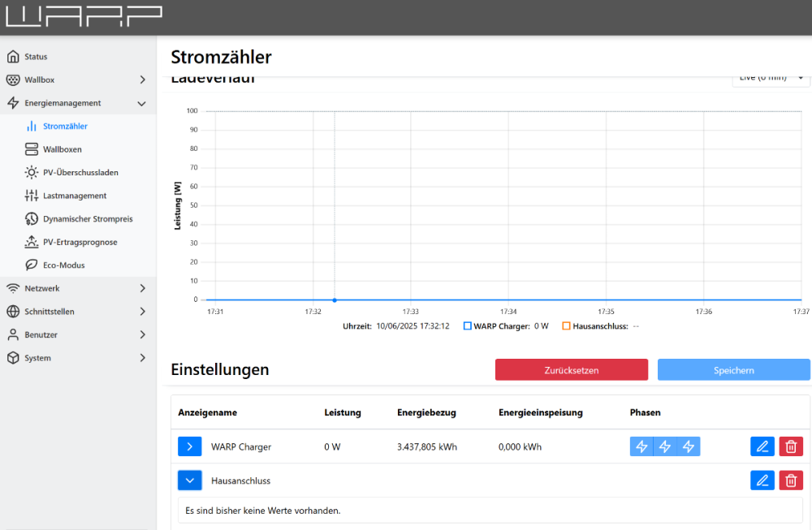Collapse the Hausanschluss row details
Image resolution: width=812 pixels, height=530 pixels.
[189, 480]
